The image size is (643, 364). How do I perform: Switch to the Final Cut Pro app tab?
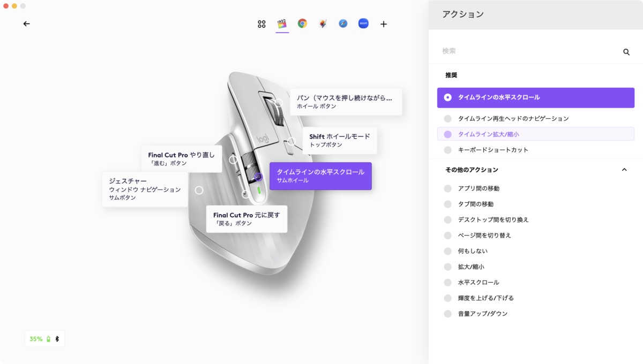tap(282, 24)
